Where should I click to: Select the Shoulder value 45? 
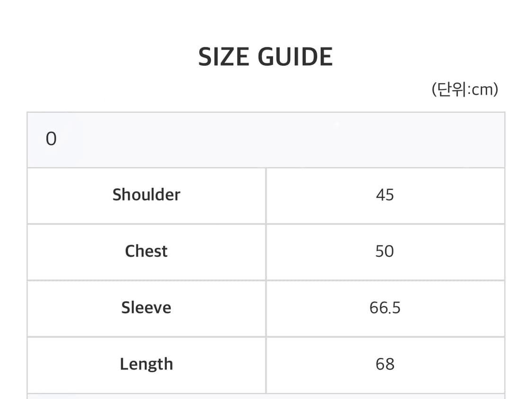pos(384,195)
